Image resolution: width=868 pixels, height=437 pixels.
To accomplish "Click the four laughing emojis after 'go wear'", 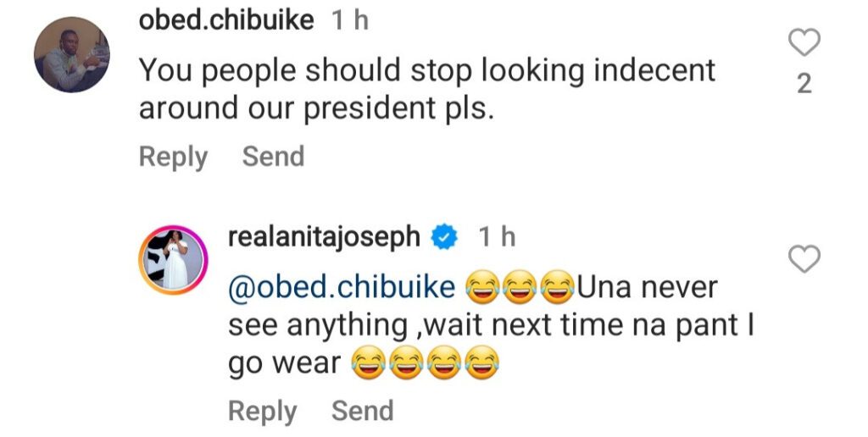I will [x=424, y=365].
